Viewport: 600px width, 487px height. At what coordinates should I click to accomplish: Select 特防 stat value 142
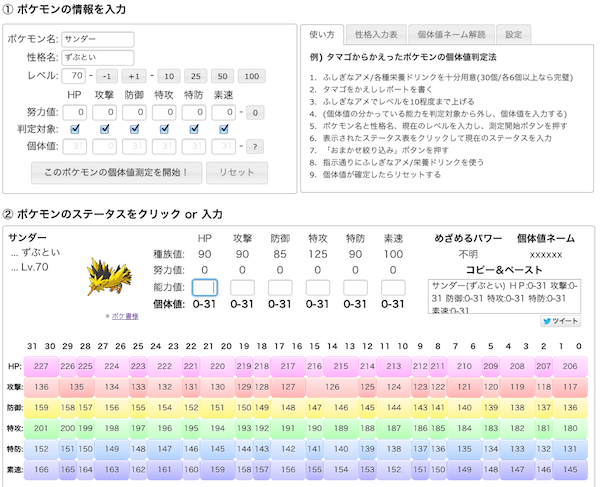288,449
